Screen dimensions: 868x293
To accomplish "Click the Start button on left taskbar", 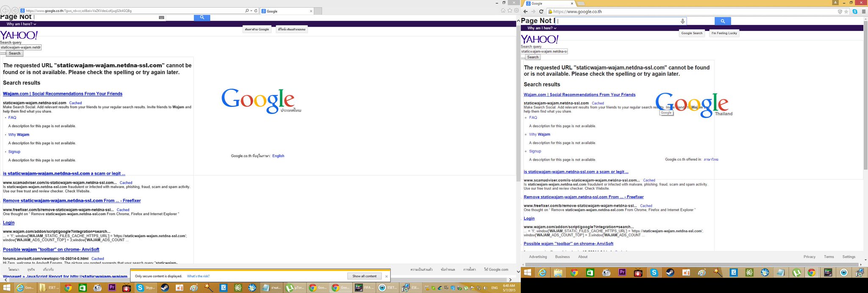I will pos(6,288).
